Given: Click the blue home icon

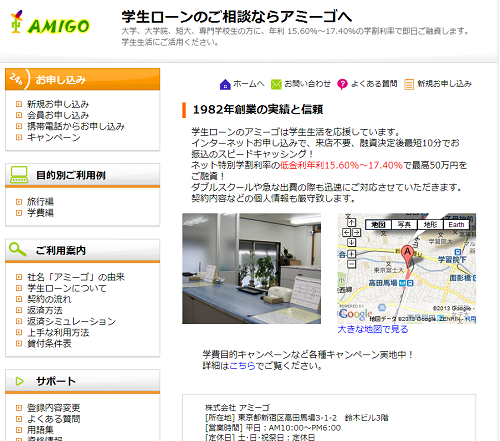Looking at the screenshot, I should (x=225, y=84).
